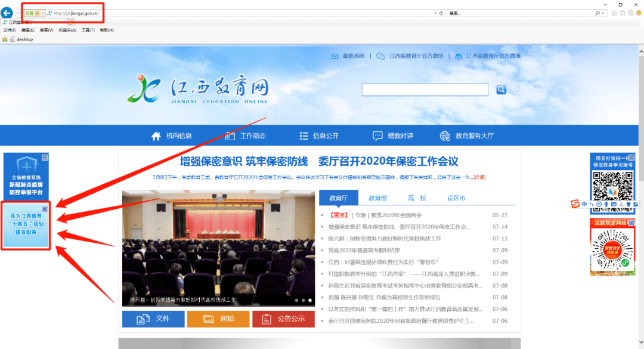The image size is (644, 349).
Task: Click the globe icon beside 教育服务大厅
Action: pos(445,135)
